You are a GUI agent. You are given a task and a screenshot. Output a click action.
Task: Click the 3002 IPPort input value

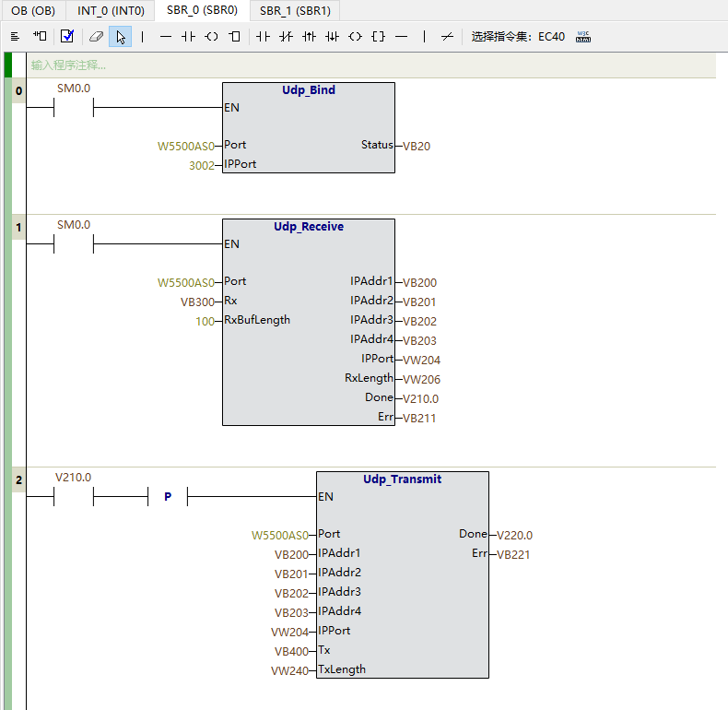click(200, 165)
